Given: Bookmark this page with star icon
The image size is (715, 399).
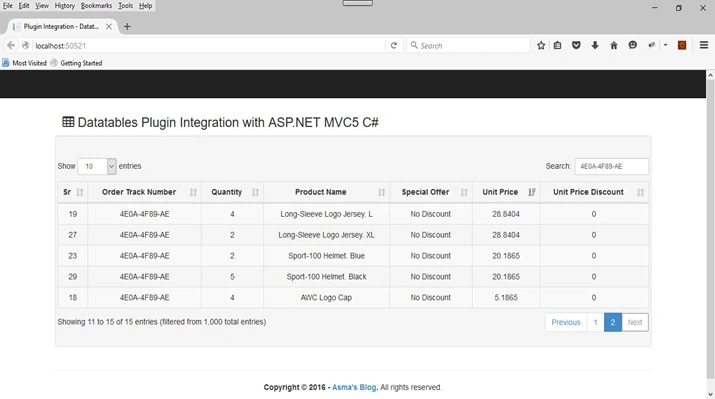Looking at the screenshot, I should (541, 45).
